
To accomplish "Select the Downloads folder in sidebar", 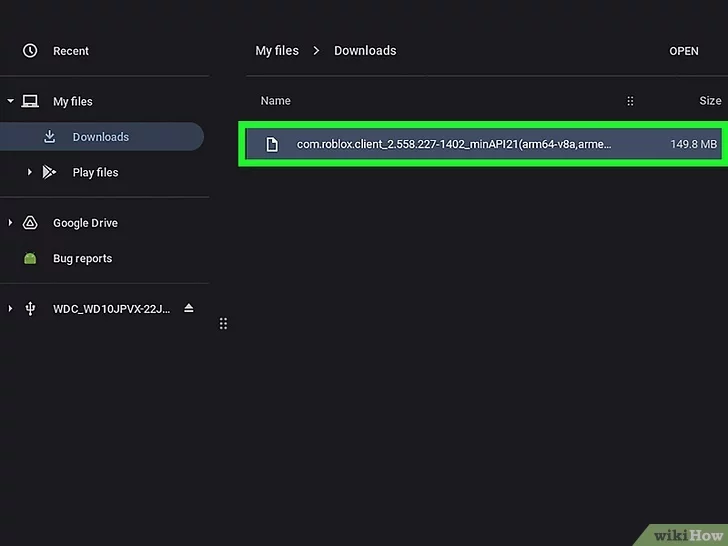I will click(x=101, y=136).
